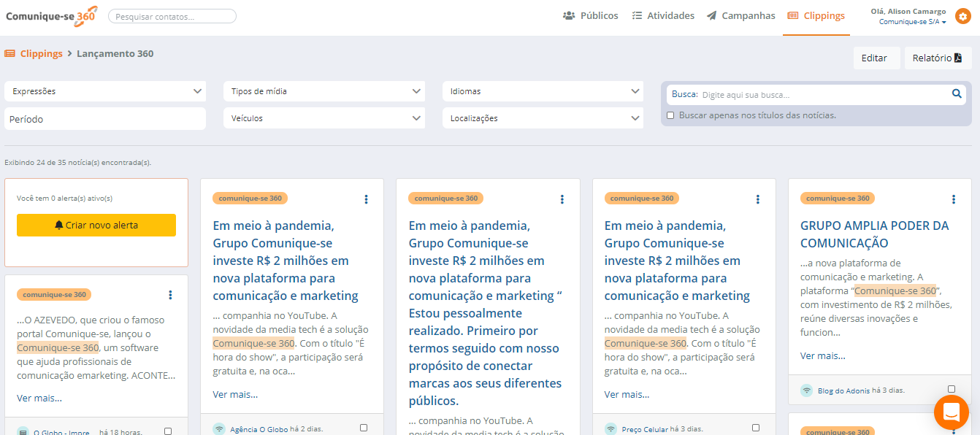This screenshot has height=435, width=980.
Task: Open three-dot menu on Agência O Globo card
Action: (x=366, y=199)
